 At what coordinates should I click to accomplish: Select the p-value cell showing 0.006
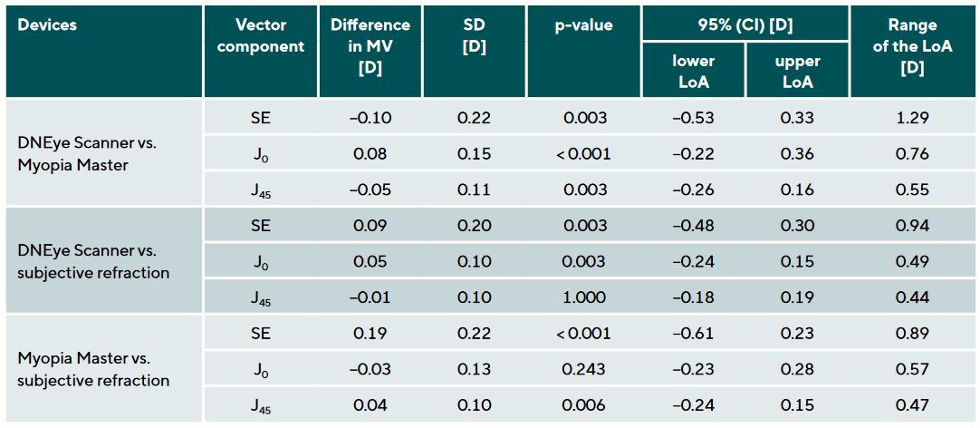583,404
